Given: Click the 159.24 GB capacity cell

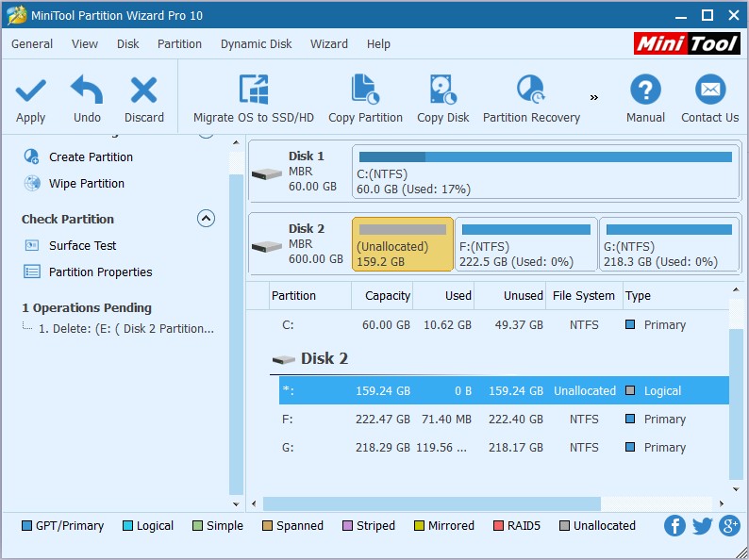Looking at the screenshot, I should pyautogui.click(x=383, y=390).
